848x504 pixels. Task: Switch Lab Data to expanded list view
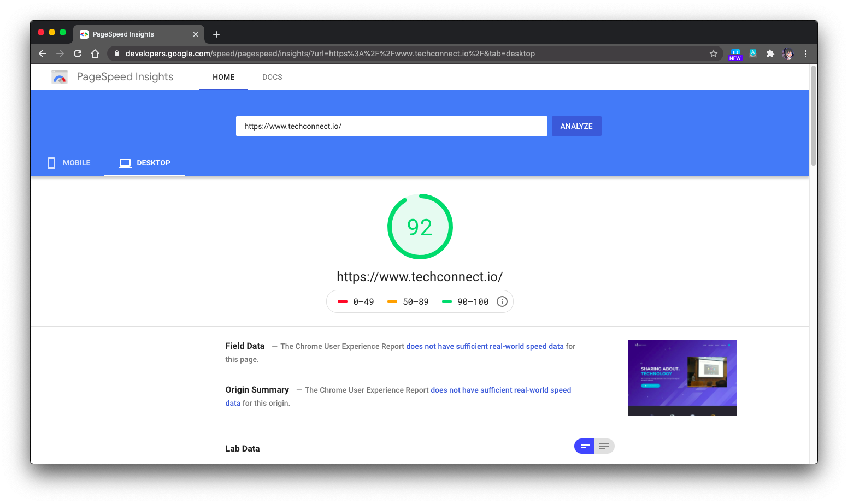604,446
